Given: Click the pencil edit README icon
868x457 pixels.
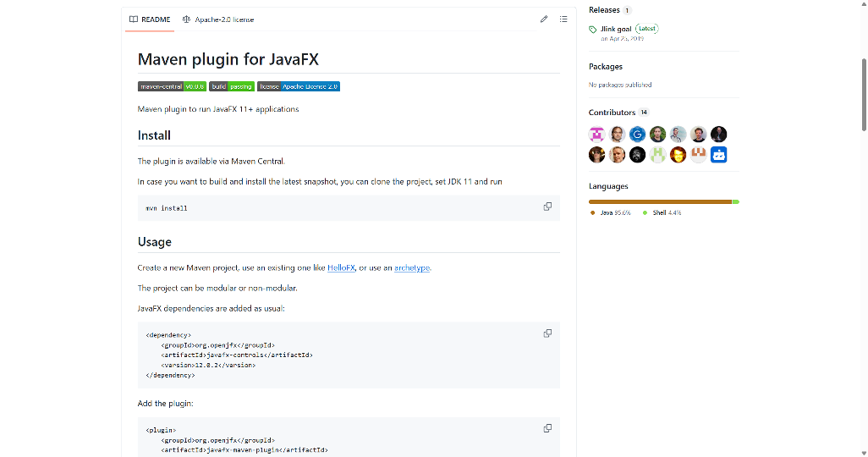Looking at the screenshot, I should [x=544, y=19].
